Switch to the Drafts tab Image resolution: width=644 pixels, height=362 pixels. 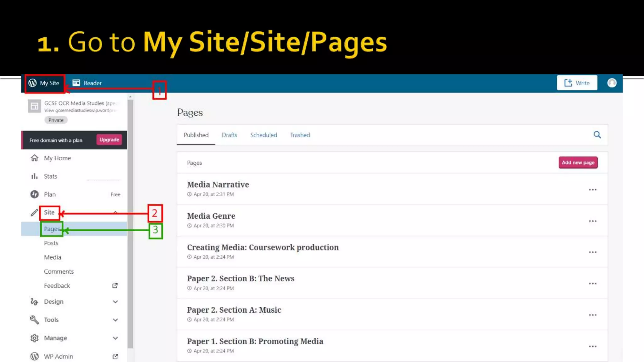click(229, 135)
